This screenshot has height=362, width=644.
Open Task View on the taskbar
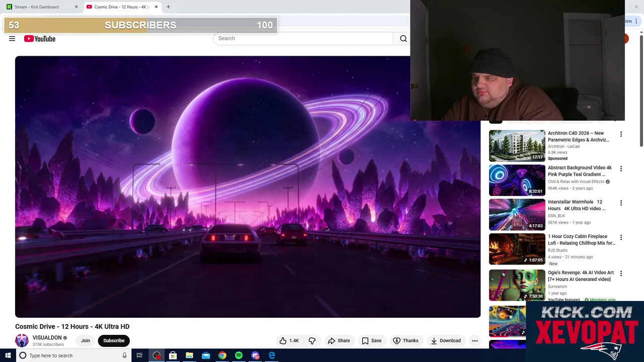[139, 355]
